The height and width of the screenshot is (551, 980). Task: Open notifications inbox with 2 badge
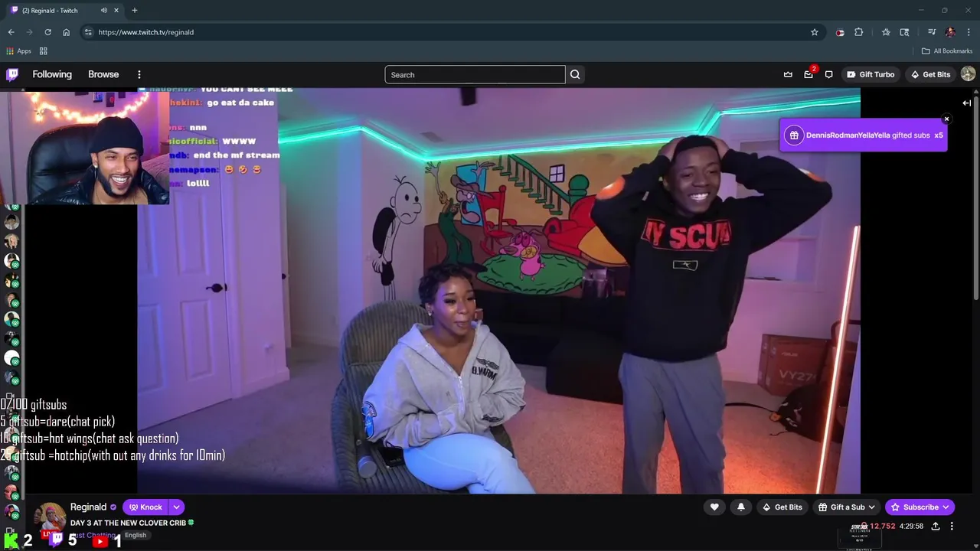click(808, 74)
